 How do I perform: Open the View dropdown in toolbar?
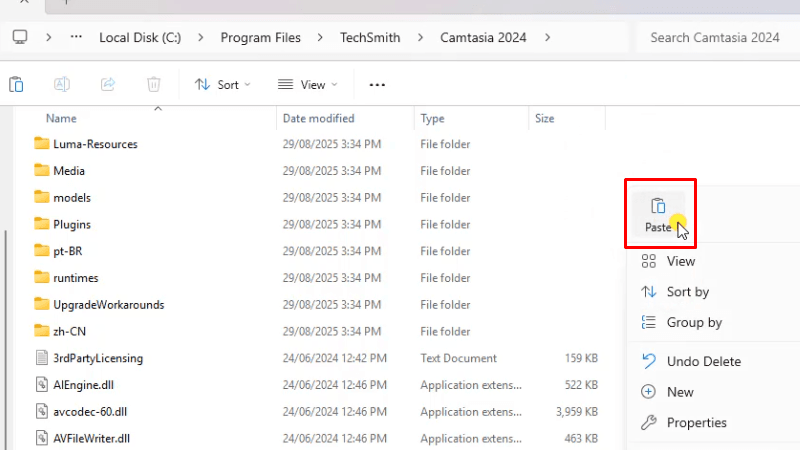pos(307,85)
